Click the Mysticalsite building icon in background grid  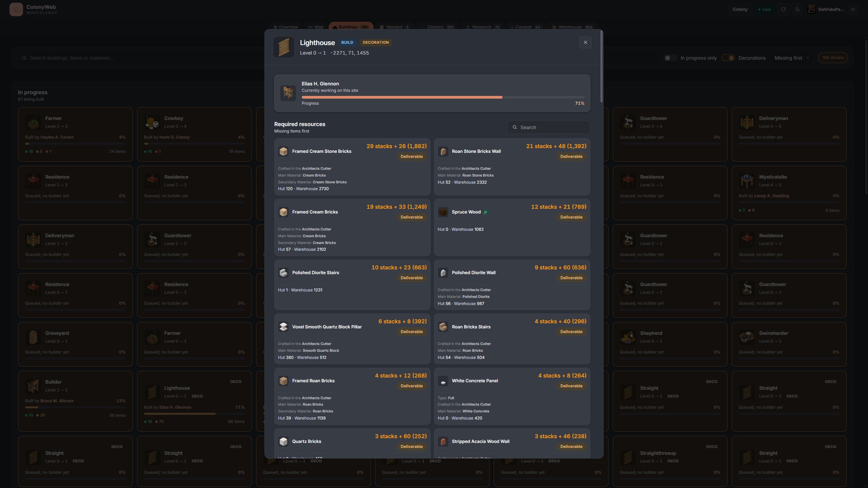(x=747, y=181)
